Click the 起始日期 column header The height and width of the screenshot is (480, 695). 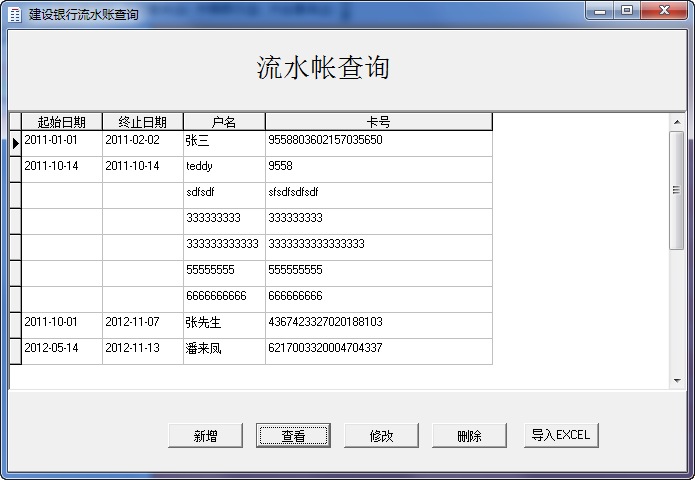pyautogui.click(x=62, y=121)
